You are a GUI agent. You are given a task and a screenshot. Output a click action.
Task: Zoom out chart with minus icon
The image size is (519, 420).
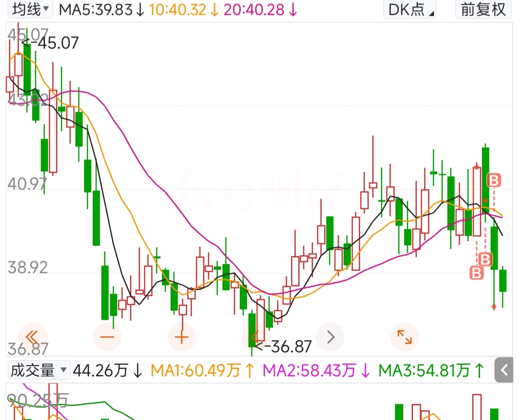107,337
